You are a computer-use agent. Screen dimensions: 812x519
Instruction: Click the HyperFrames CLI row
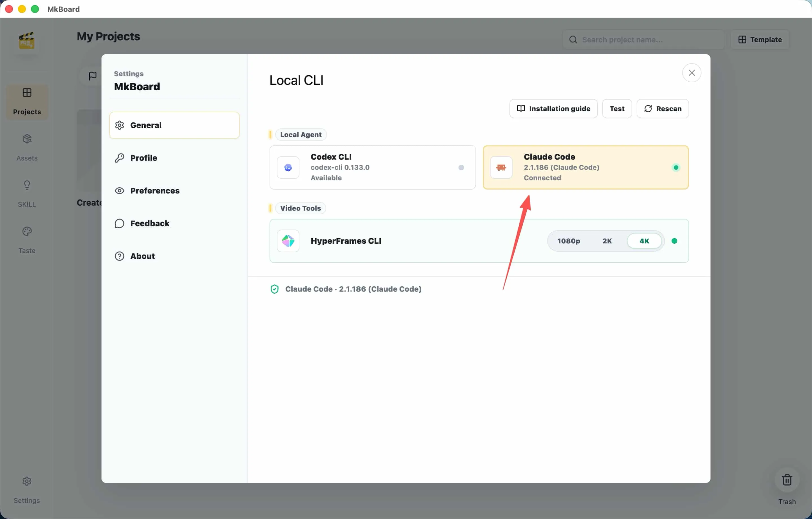tap(479, 241)
